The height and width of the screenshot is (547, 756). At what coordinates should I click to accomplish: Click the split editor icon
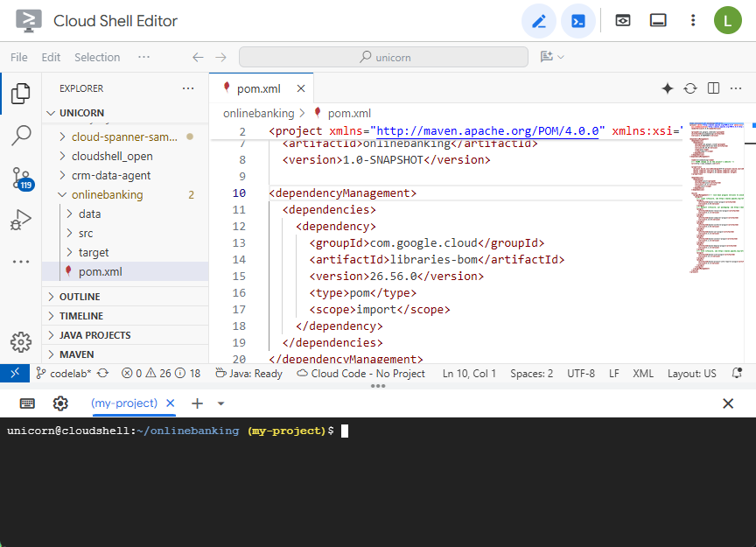tap(713, 88)
